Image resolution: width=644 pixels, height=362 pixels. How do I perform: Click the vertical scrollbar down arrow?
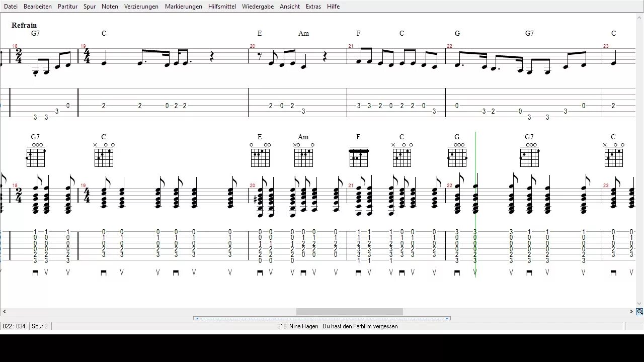(639, 303)
